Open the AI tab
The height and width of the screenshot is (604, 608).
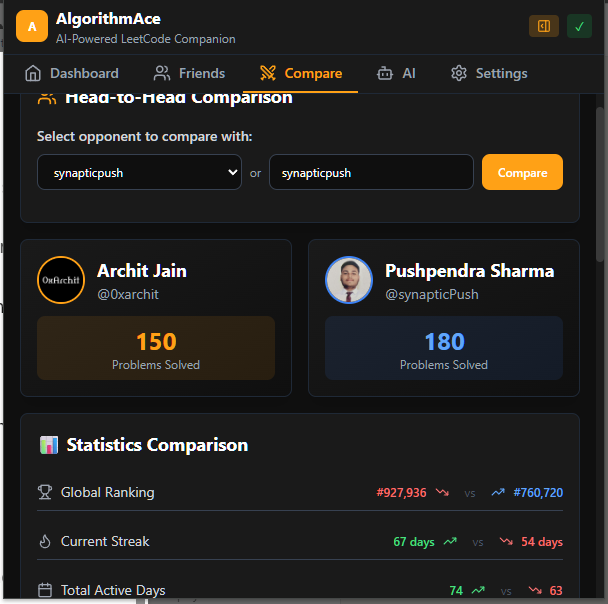[396, 73]
